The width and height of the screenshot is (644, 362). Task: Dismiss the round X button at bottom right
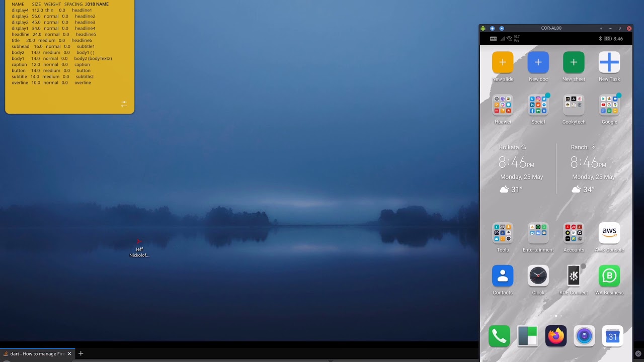(638, 353)
